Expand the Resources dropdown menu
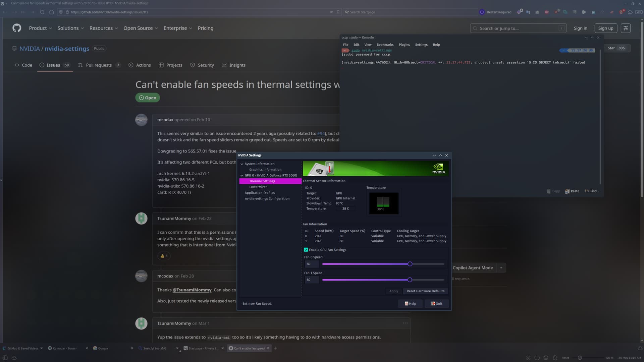 tap(104, 28)
